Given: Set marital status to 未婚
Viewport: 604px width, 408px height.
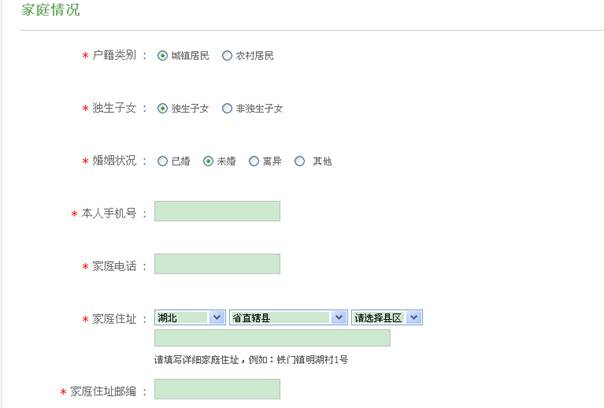Looking at the screenshot, I should 208,161.
